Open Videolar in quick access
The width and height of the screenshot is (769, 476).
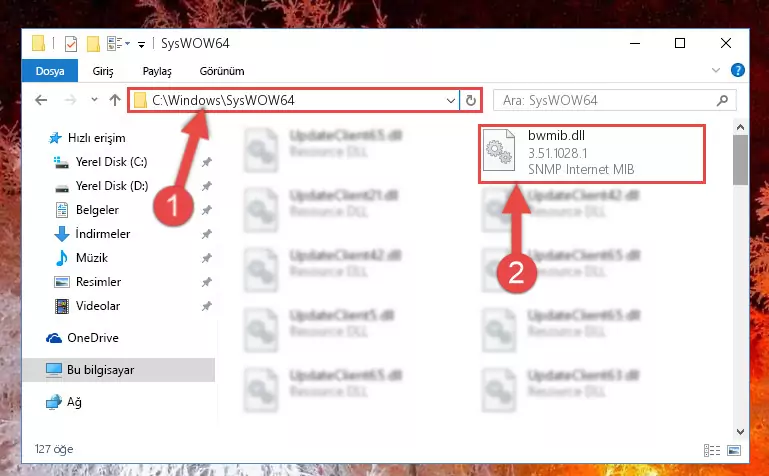(x=87, y=306)
